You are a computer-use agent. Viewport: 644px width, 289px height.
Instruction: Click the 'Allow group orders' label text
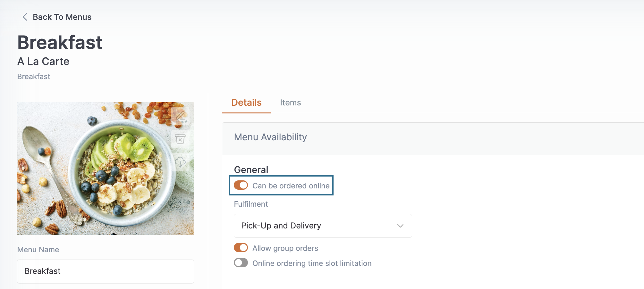[x=285, y=248]
